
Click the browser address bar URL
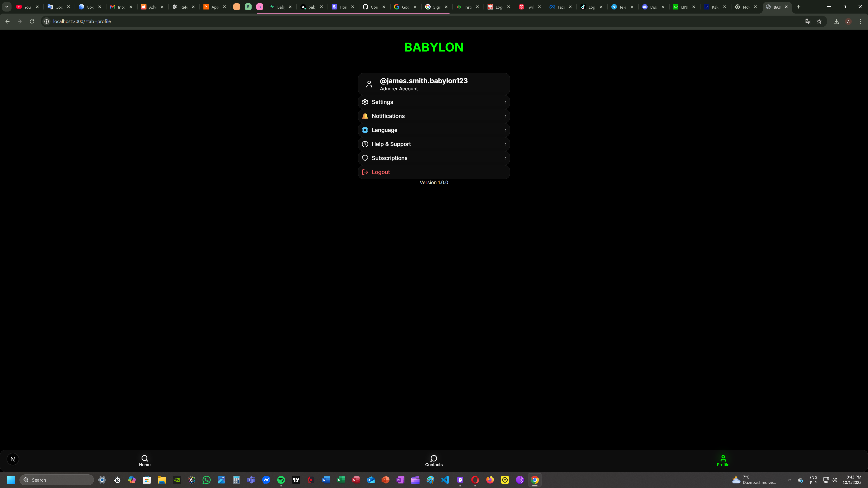[82, 21]
